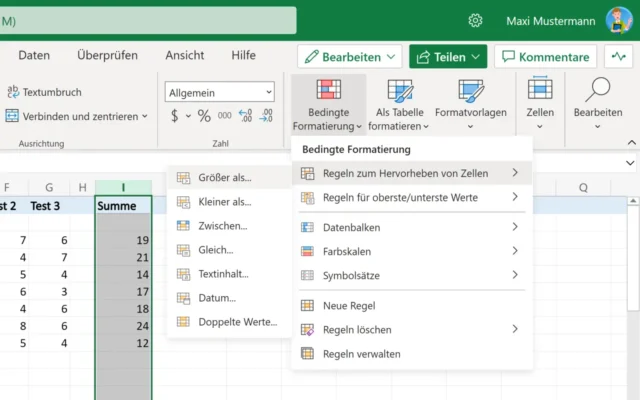Image resolution: width=640 pixels, height=400 pixels.
Task: Apply the percent number format
Action: point(204,116)
